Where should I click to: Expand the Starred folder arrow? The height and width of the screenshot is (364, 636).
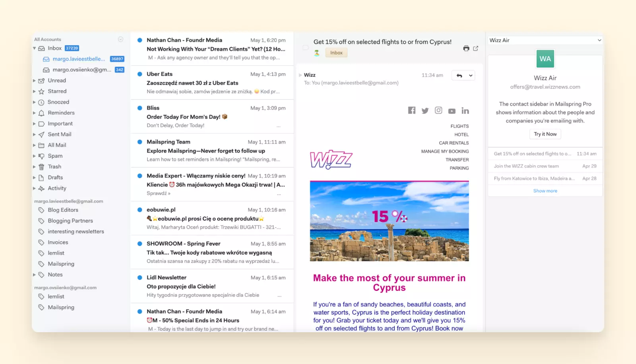(35, 91)
